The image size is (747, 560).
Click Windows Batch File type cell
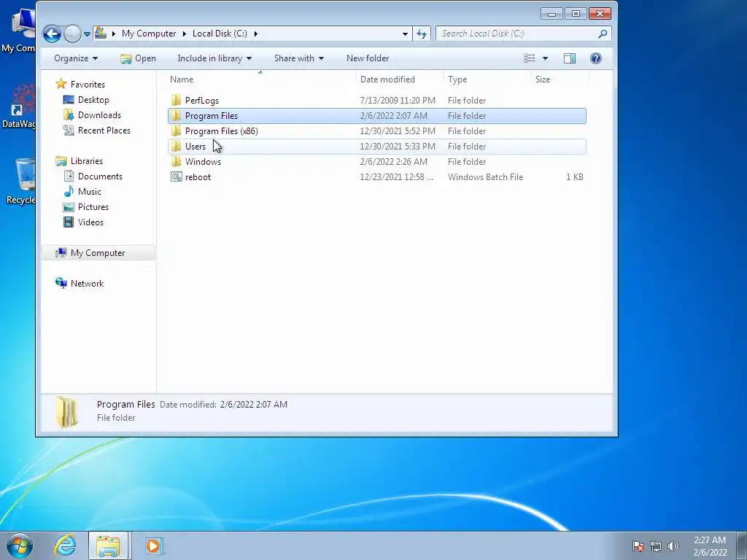pos(485,176)
